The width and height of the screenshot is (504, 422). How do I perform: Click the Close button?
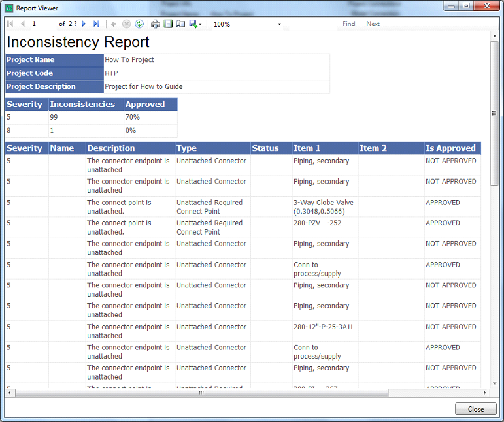tap(476, 409)
